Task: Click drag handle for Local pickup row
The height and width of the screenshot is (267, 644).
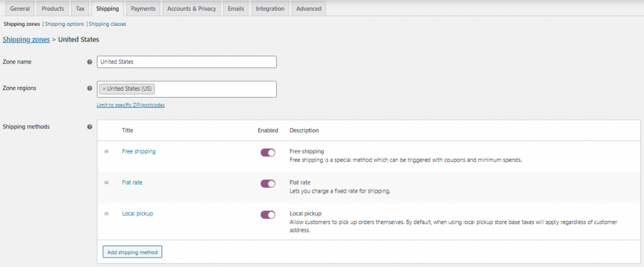Action: point(106,213)
